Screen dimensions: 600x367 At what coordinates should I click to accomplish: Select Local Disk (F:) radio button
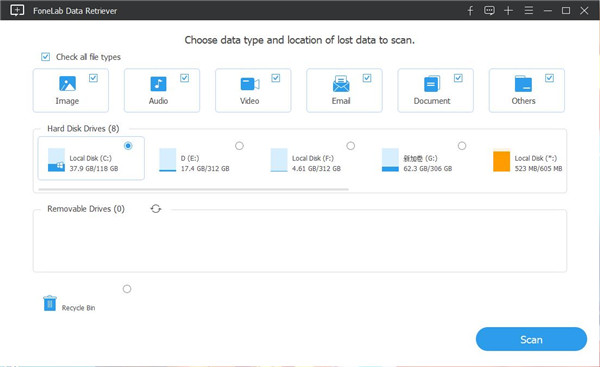click(x=351, y=146)
